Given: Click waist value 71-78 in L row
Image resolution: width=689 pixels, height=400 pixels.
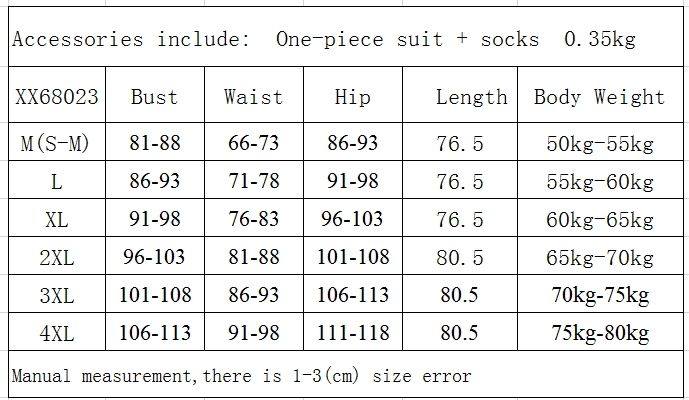Looking at the screenshot, I should 254,182.
